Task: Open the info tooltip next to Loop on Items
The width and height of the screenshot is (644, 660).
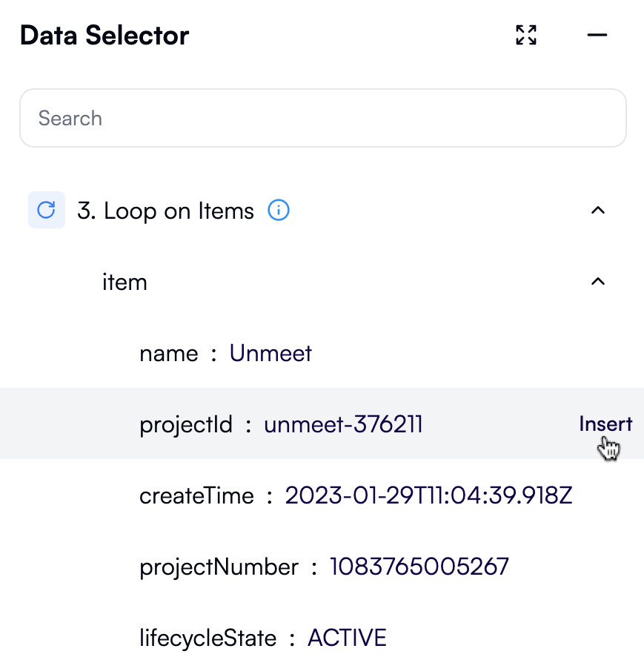Action: coord(279,211)
